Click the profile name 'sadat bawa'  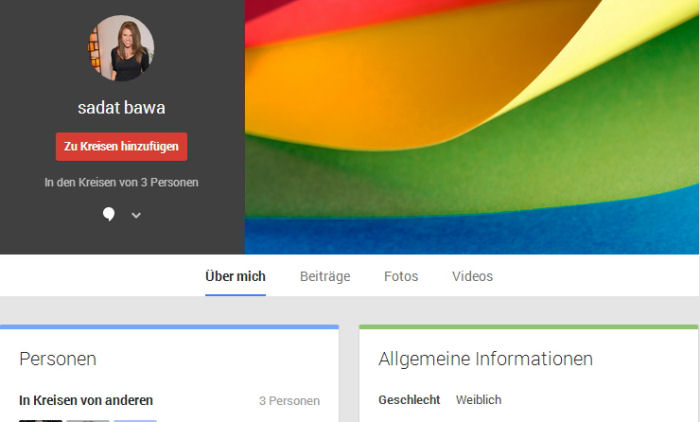(x=121, y=108)
